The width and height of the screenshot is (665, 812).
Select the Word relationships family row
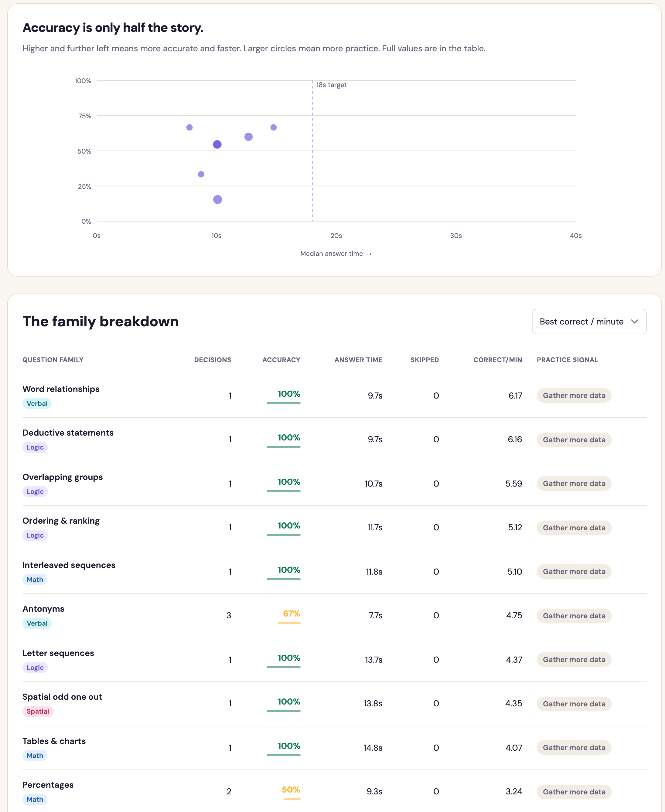point(334,396)
